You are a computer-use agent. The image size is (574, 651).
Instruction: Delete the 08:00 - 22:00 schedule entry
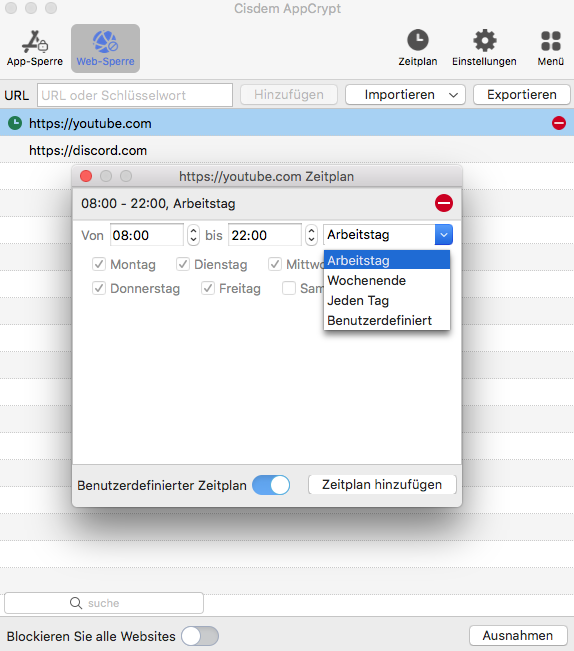[x=444, y=203]
